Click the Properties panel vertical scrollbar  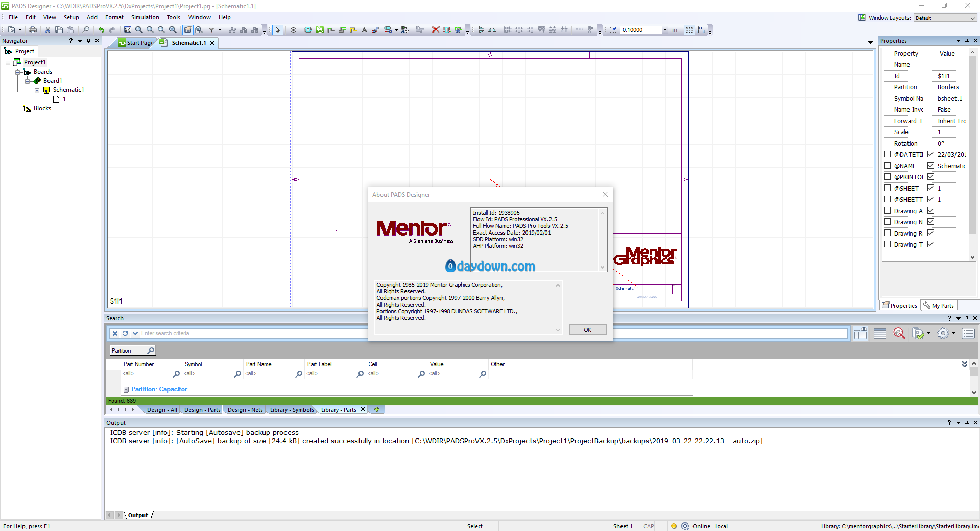pos(972,154)
